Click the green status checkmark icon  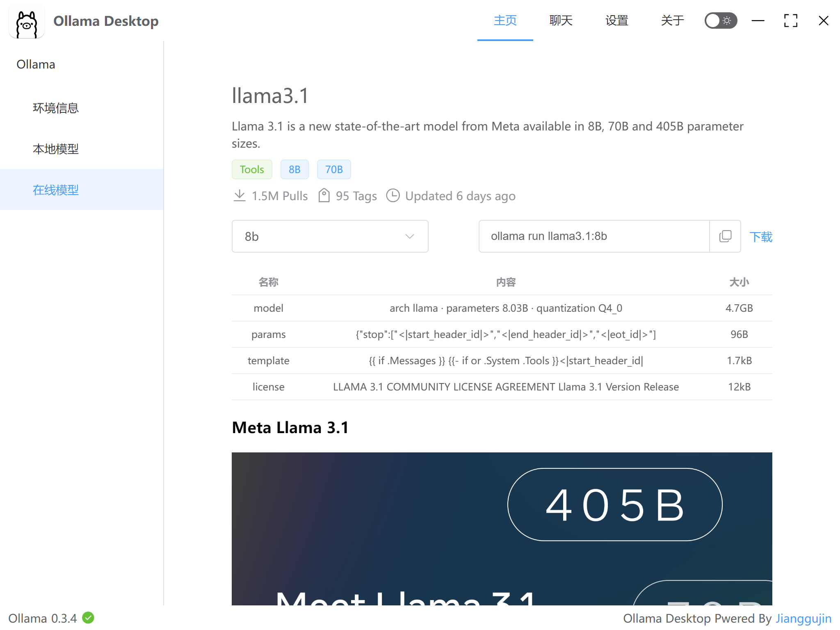click(88, 618)
